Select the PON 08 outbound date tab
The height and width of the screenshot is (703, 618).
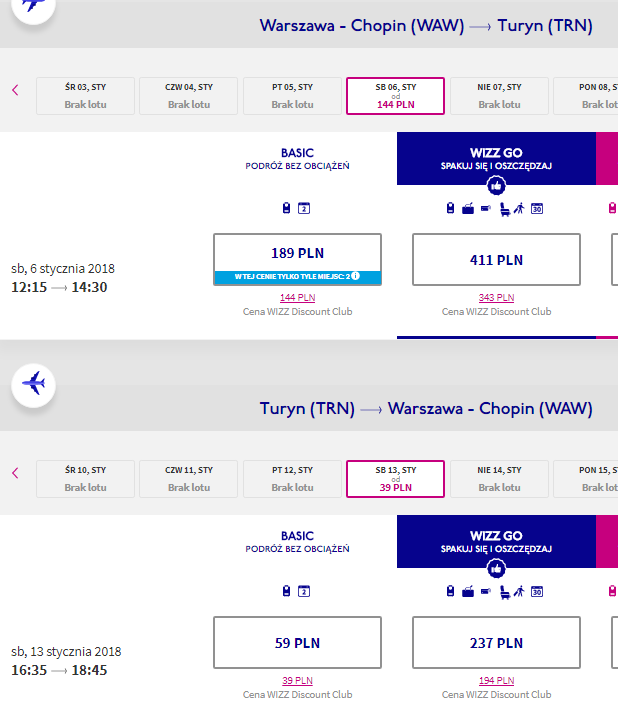(x=586, y=96)
